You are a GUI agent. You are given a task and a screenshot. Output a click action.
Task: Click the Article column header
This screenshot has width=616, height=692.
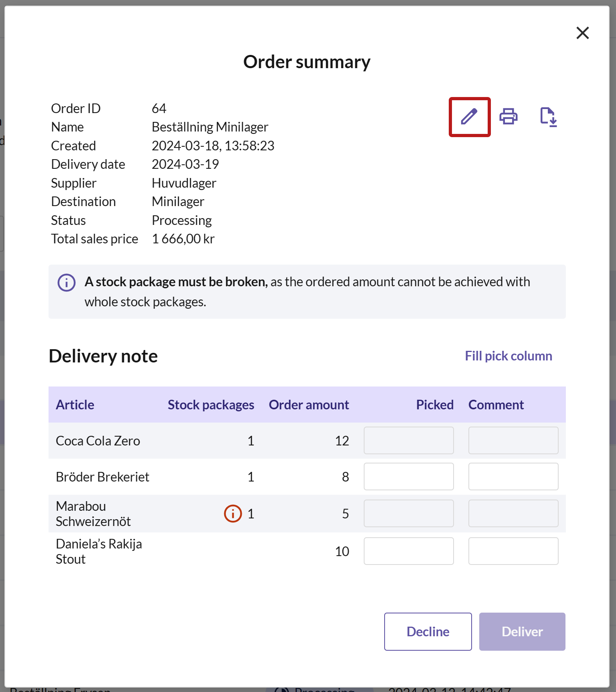pos(75,405)
